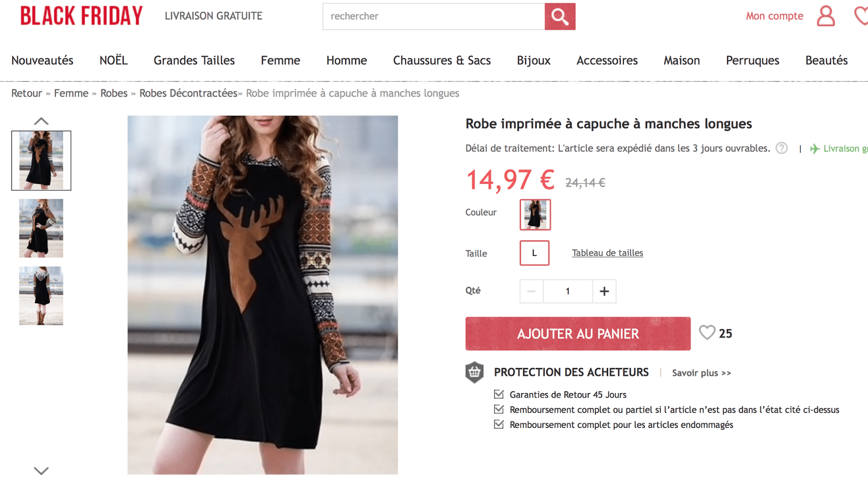Viewport: 868px width, 488px height.
Task: Select size L option
Action: coord(534,253)
